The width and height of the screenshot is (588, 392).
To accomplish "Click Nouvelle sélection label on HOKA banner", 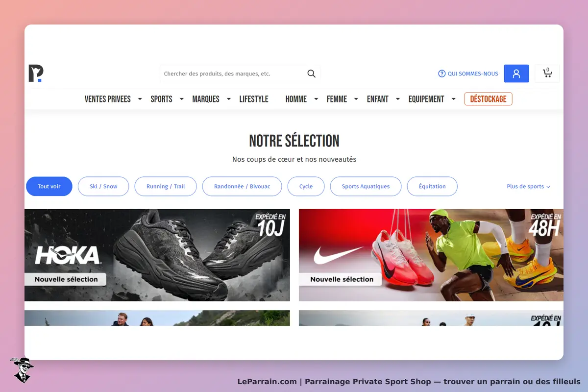I will coord(66,279).
